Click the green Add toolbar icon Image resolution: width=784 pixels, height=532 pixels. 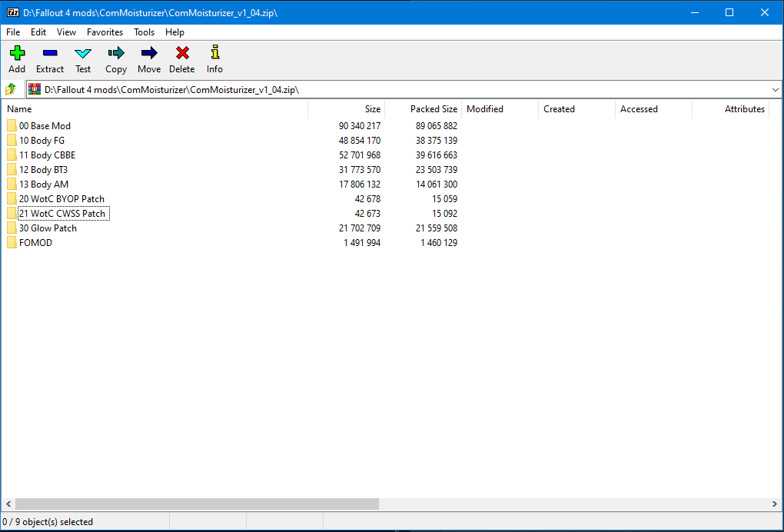pyautogui.click(x=17, y=53)
